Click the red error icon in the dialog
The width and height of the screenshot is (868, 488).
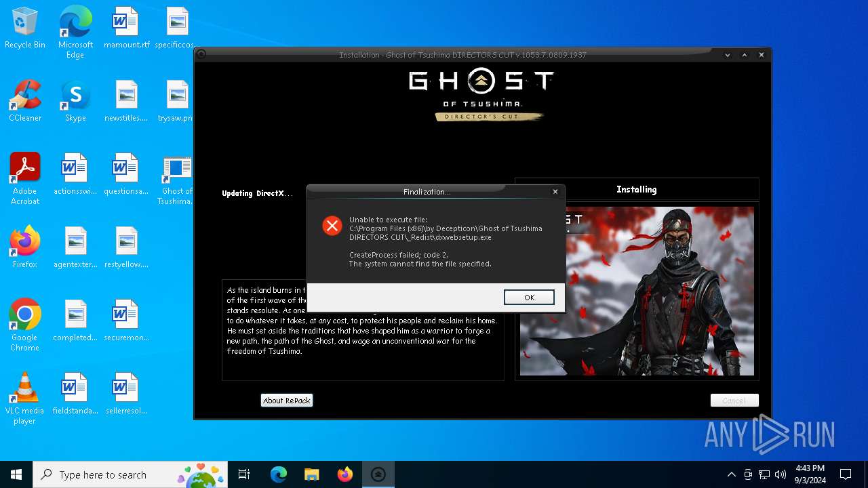(332, 226)
